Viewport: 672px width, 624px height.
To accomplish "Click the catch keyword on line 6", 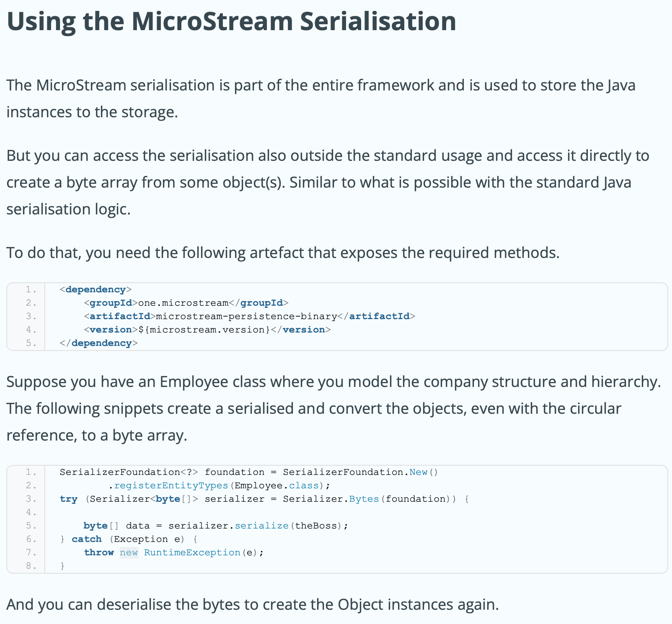I will pyautogui.click(x=87, y=539).
